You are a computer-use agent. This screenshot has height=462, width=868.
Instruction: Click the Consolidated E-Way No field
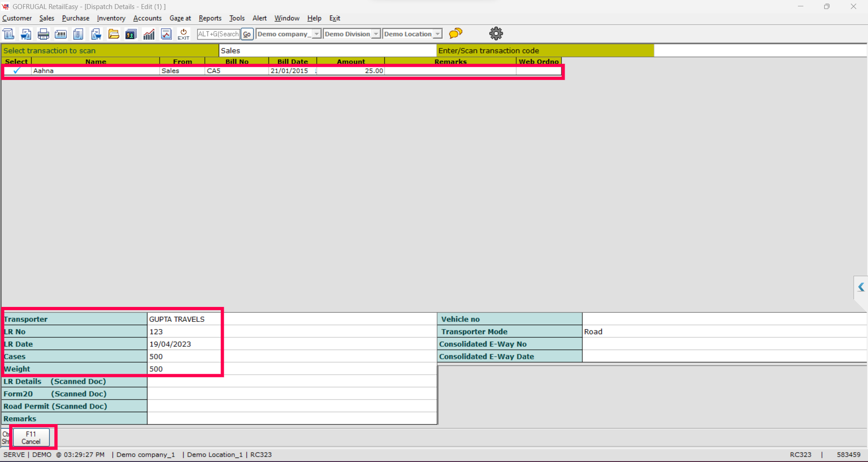point(724,344)
